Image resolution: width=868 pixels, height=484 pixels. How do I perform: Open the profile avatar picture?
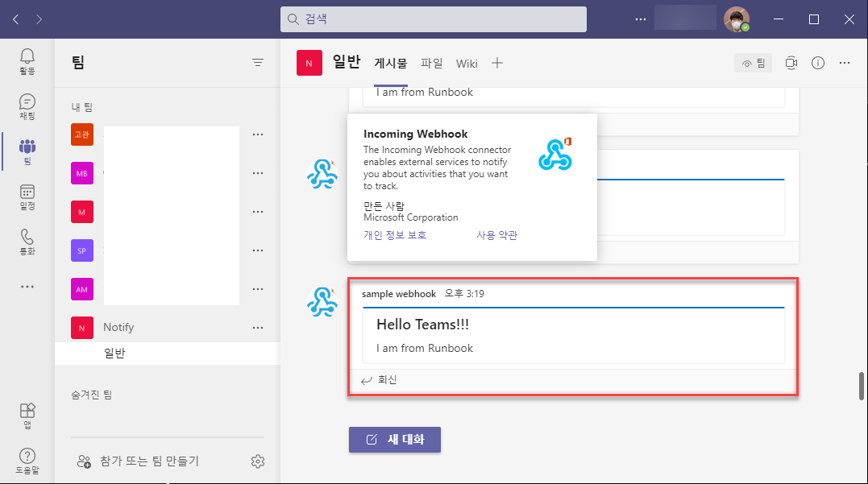(x=737, y=19)
